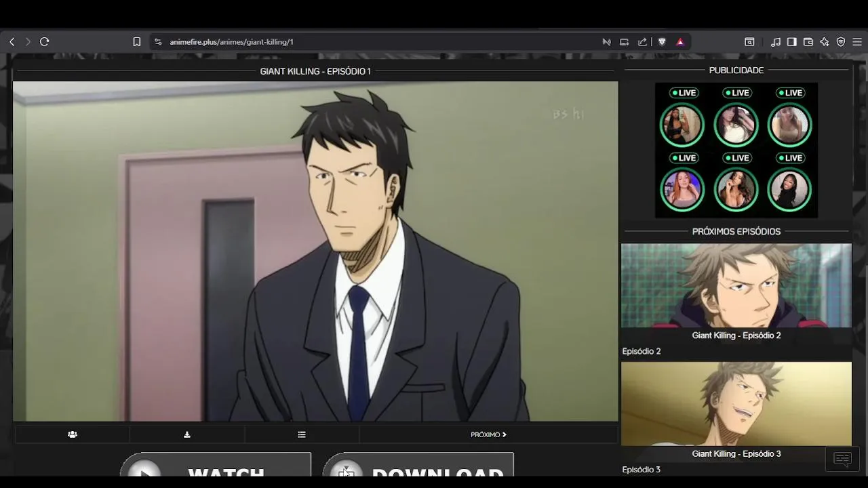Open site settings icon left of the URL
This screenshot has width=868, height=488.
point(158,42)
